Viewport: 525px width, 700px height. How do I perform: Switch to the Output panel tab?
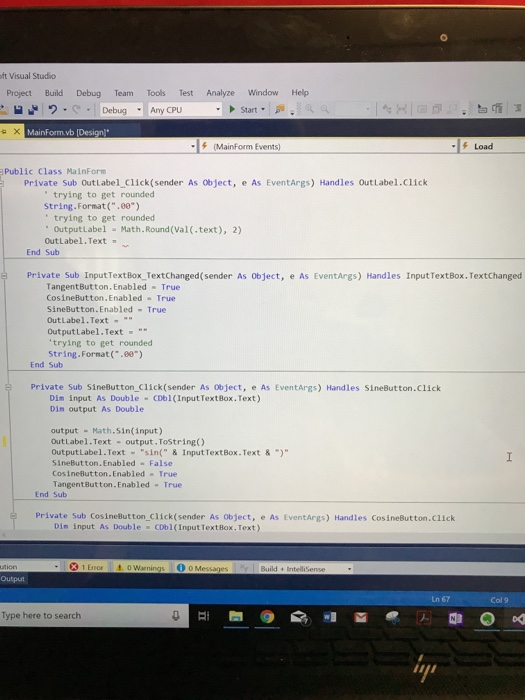12,579
